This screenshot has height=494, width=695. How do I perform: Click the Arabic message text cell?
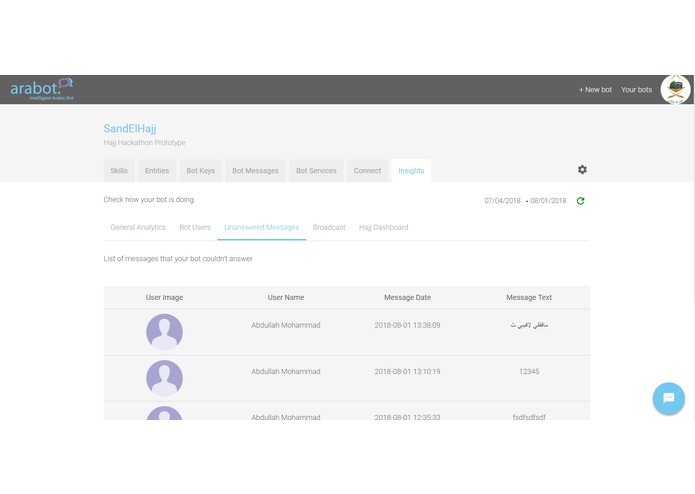point(529,325)
